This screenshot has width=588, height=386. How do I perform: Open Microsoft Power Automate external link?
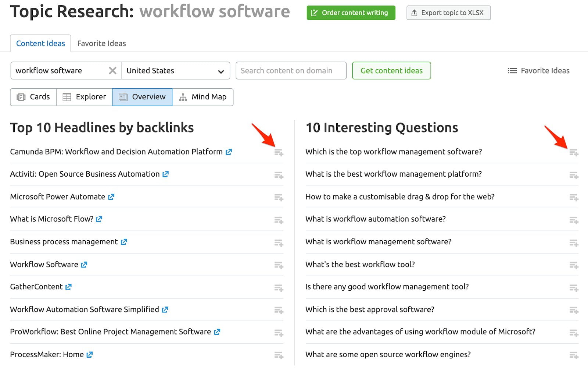tap(111, 197)
